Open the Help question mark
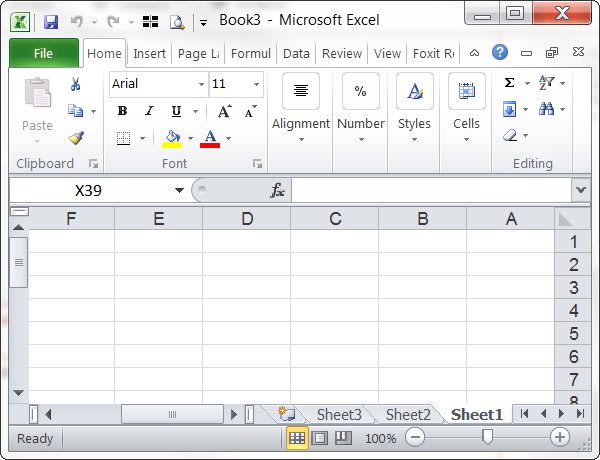This screenshot has width=600, height=460. 500,52
